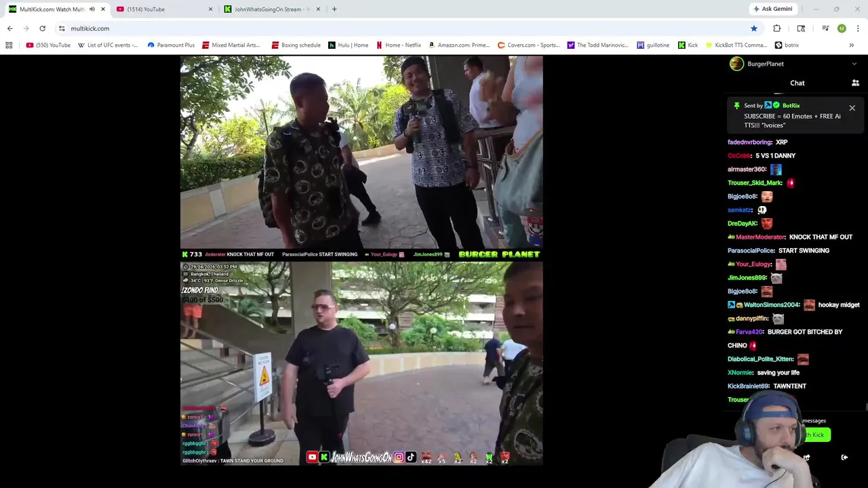Open the Chrome three-dot menu
868x488 pixels.
point(858,28)
